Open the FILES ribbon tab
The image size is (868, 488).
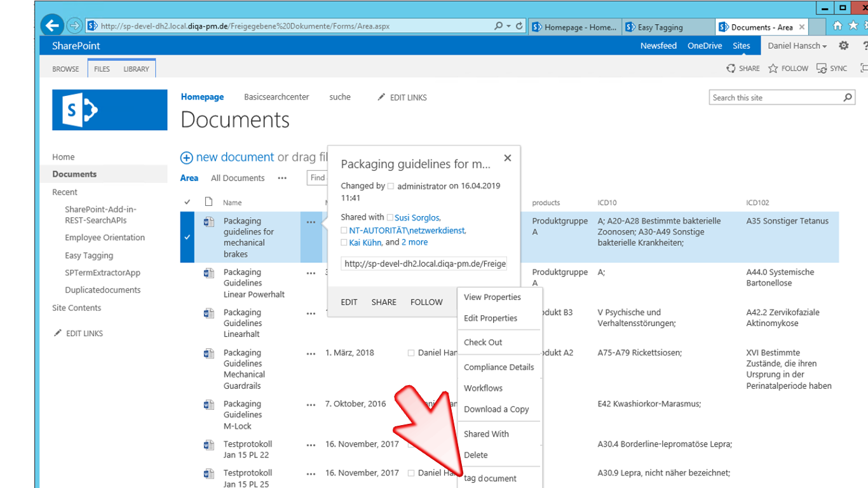tap(102, 69)
